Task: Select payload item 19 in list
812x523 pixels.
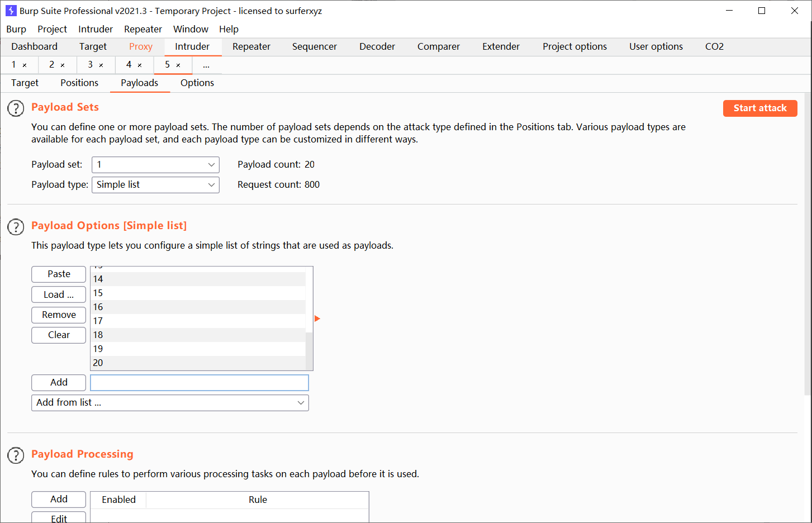Action: click(198, 349)
